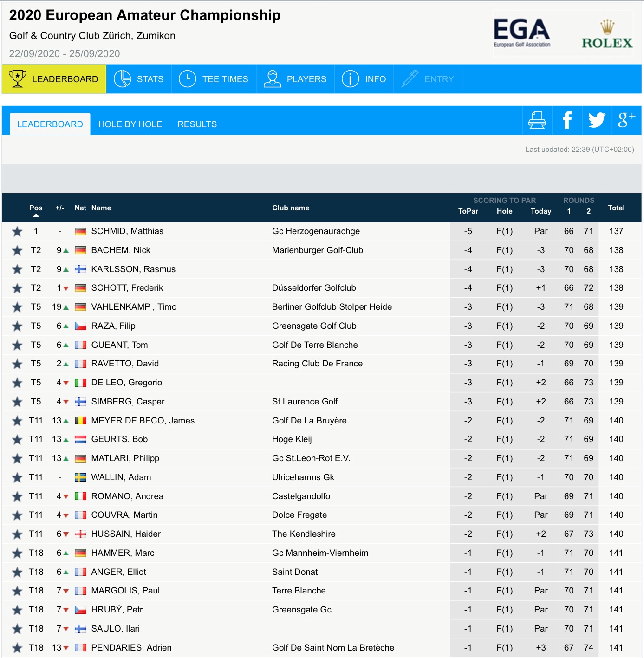Switch to the Results tab
The height and width of the screenshot is (658, 644).
(197, 124)
